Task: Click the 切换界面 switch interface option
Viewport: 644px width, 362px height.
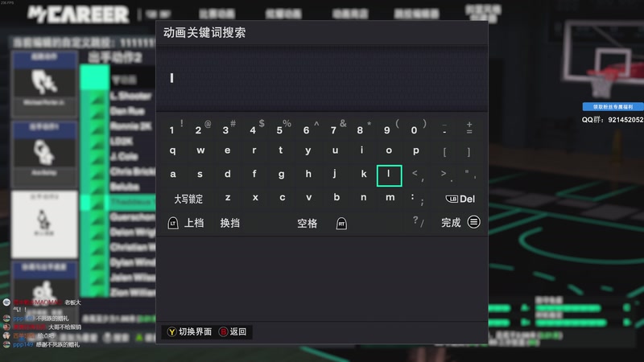Action: [195, 331]
